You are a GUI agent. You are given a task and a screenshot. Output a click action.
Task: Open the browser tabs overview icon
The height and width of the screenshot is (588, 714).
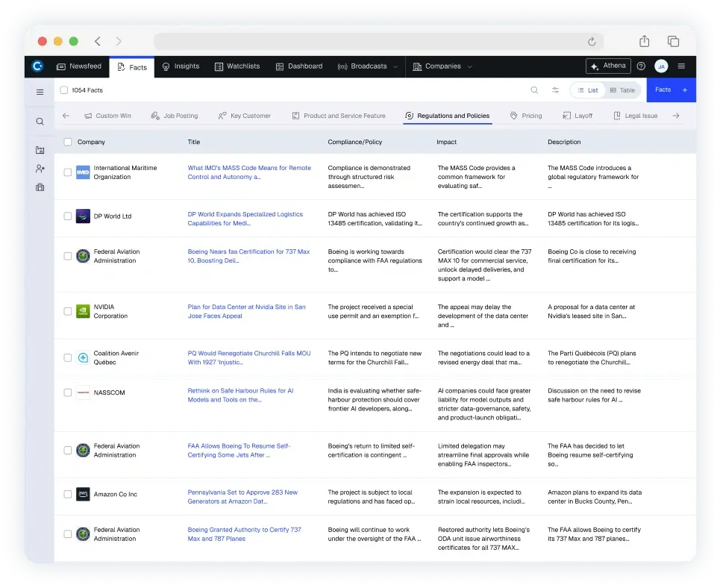click(x=673, y=42)
